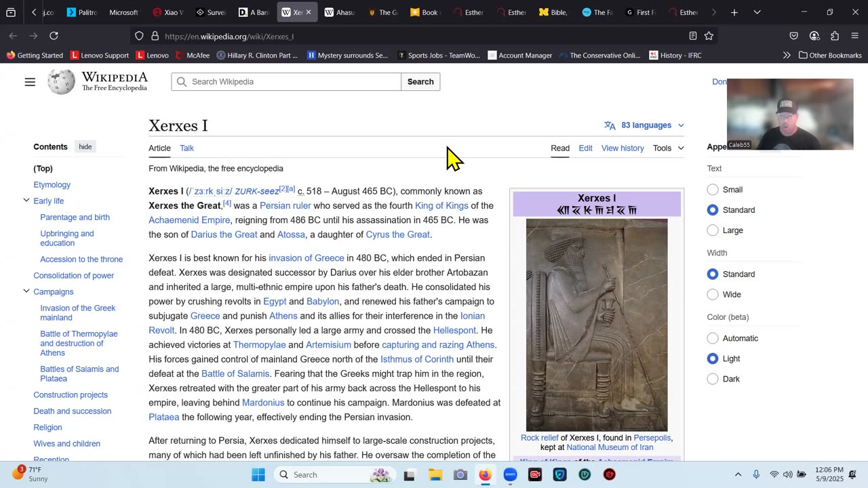Select Wide width option

pyautogui.click(x=713, y=295)
